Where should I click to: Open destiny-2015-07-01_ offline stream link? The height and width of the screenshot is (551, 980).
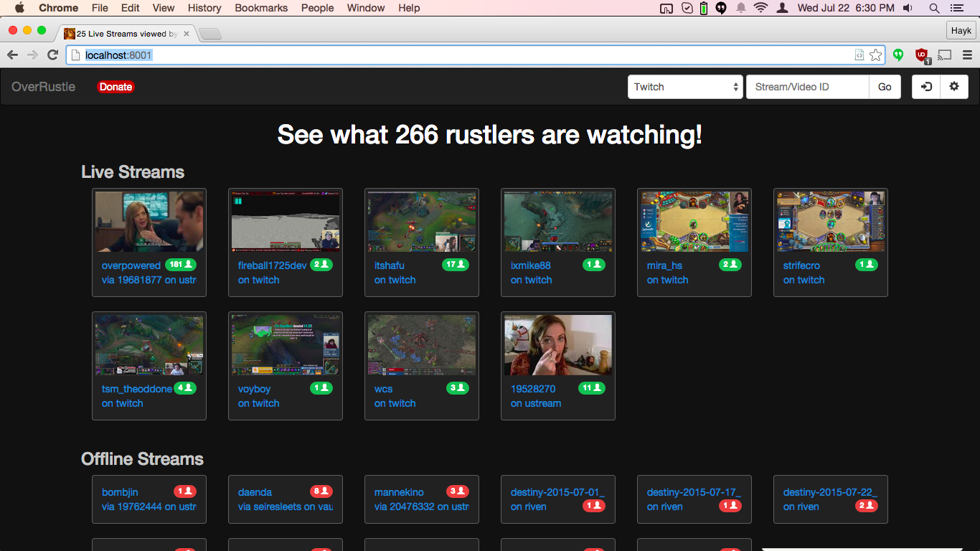click(x=557, y=492)
